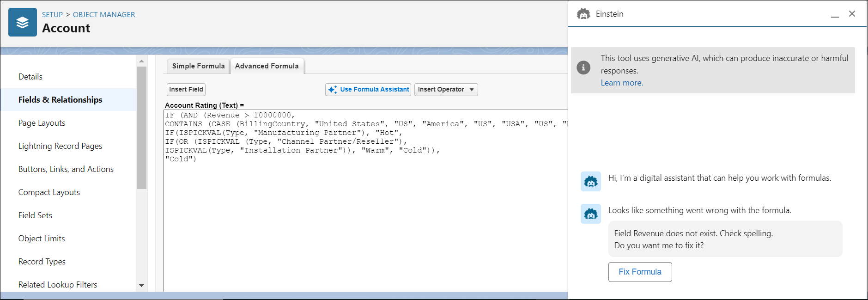Click sidebar scrollbar down arrow
This screenshot has width=868, height=300.
(x=142, y=286)
